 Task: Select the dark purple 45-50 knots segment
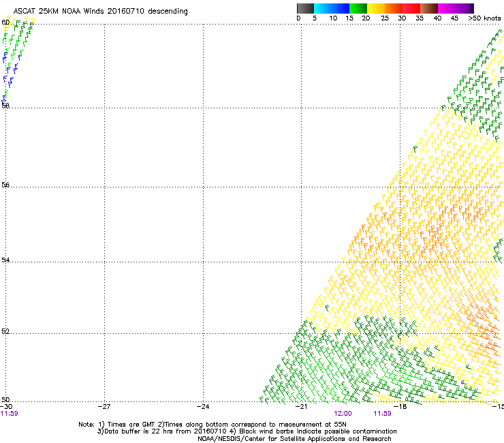464,8
